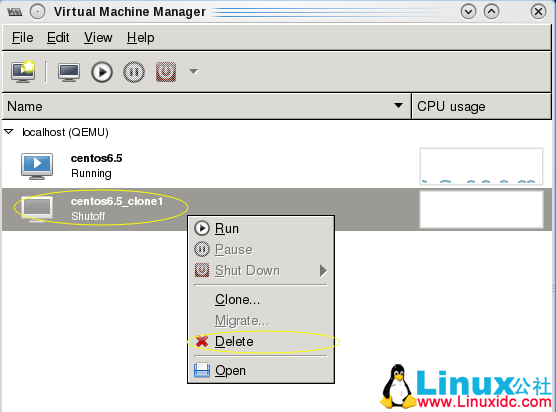The height and width of the screenshot is (412, 556).
Task: Minimize the Virtual Machine Manager window
Action: click(x=468, y=12)
